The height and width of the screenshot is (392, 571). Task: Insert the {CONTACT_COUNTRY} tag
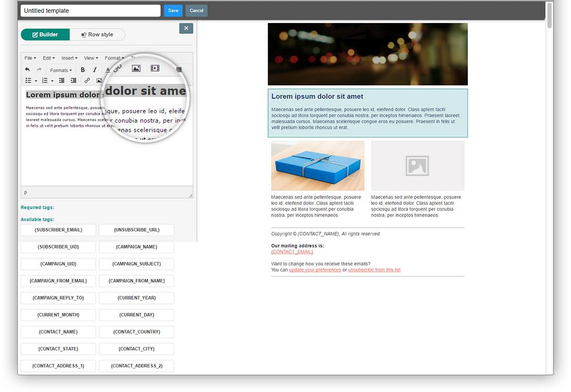click(x=137, y=332)
